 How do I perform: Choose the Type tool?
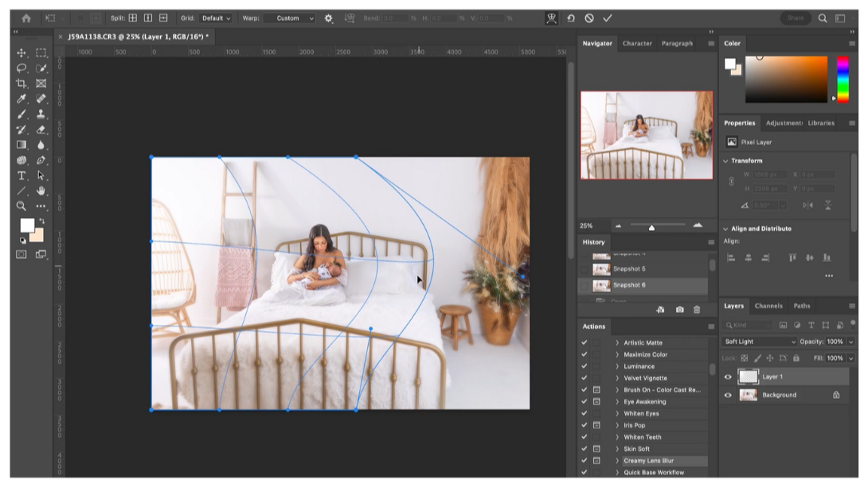(x=22, y=175)
